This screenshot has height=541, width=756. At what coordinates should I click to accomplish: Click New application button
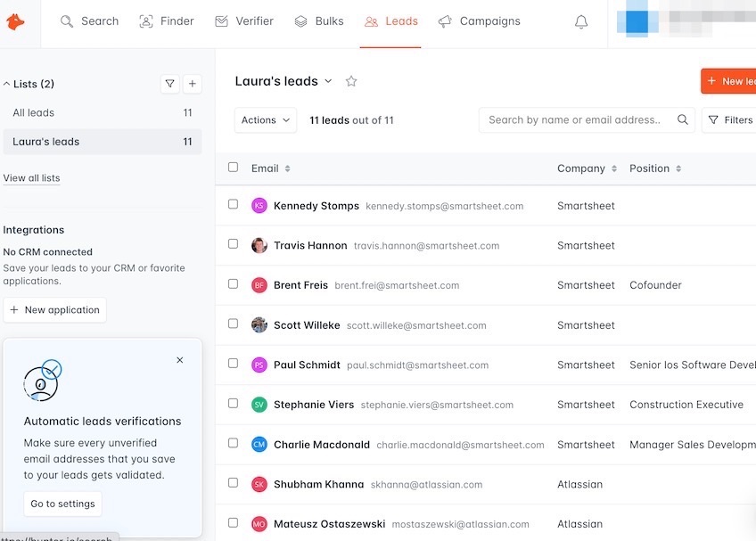pyautogui.click(x=55, y=310)
